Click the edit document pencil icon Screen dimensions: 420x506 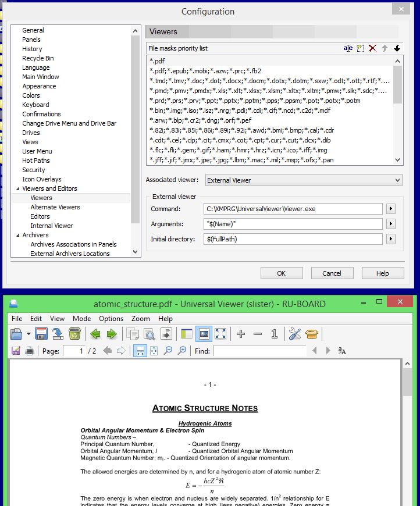16,351
